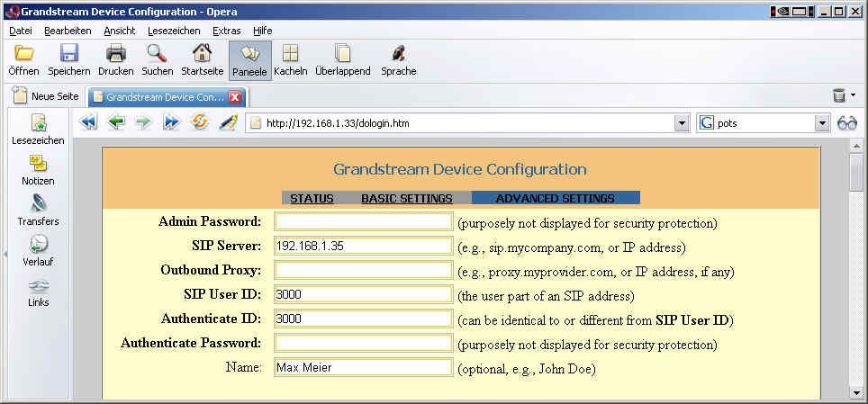The image size is (868, 404).
Task: Click the Google G search icon
Action: coord(706,123)
